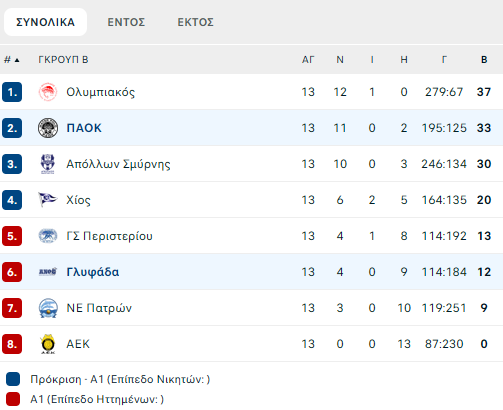This screenshot has width=503, height=410.
Task: Click the Χίος flag logo
Action: point(48,200)
